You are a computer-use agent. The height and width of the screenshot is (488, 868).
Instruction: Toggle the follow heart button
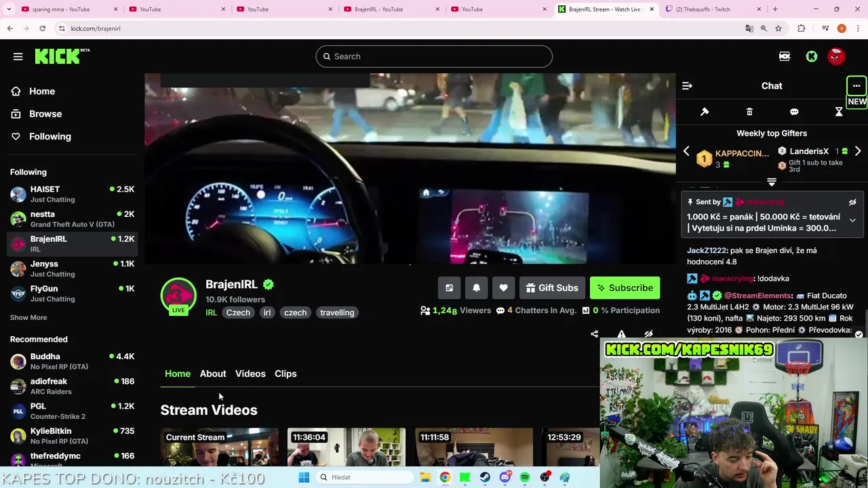503,288
